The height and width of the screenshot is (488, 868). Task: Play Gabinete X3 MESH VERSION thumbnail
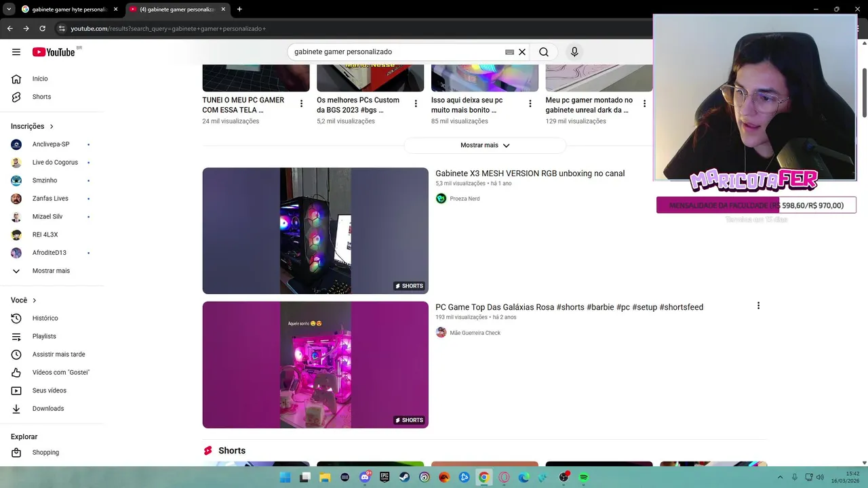[x=315, y=230]
